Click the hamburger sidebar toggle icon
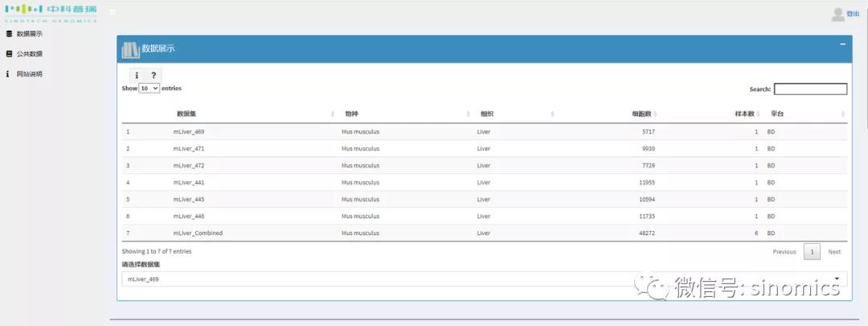Image resolution: width=868 pixels, height=326 pixels. [113, 12]
